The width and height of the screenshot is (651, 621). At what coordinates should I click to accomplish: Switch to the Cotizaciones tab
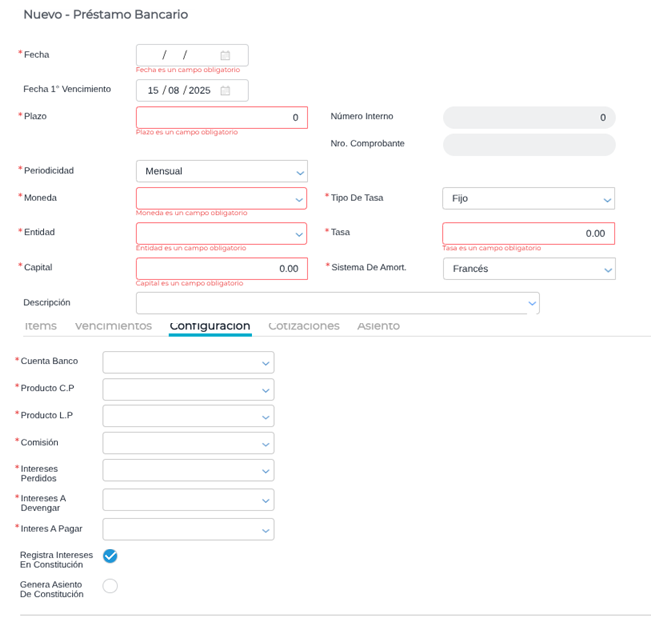pos(304,326)
